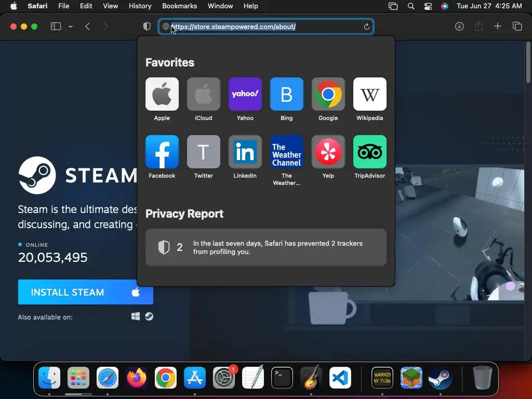Open the iCloud favorite tile

click(x=204, y=94)
